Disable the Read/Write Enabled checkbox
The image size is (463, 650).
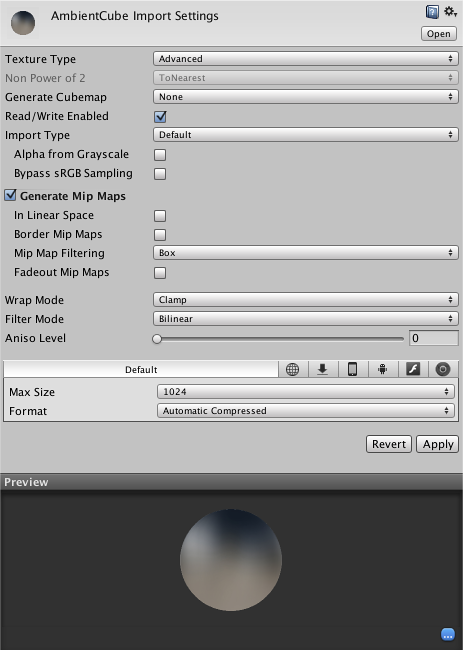[x=160, y=116]
